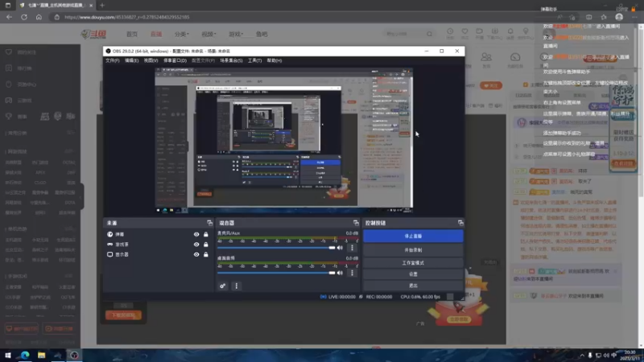Open OBS Studio from the taskbar

pos(74,356)
